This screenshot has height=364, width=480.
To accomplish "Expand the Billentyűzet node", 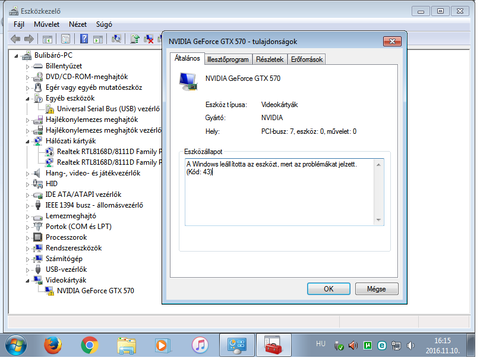I will tap(27, 67).
